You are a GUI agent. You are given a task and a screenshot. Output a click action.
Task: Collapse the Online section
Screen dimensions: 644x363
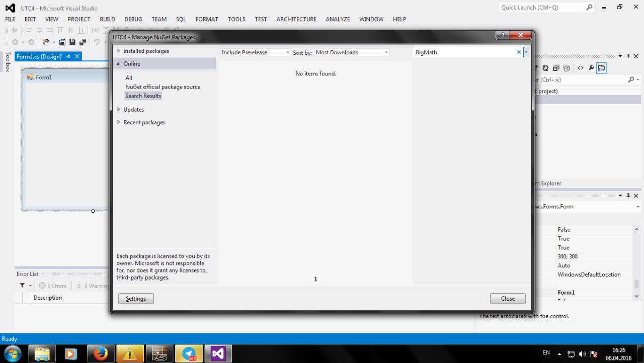point(119,64)
